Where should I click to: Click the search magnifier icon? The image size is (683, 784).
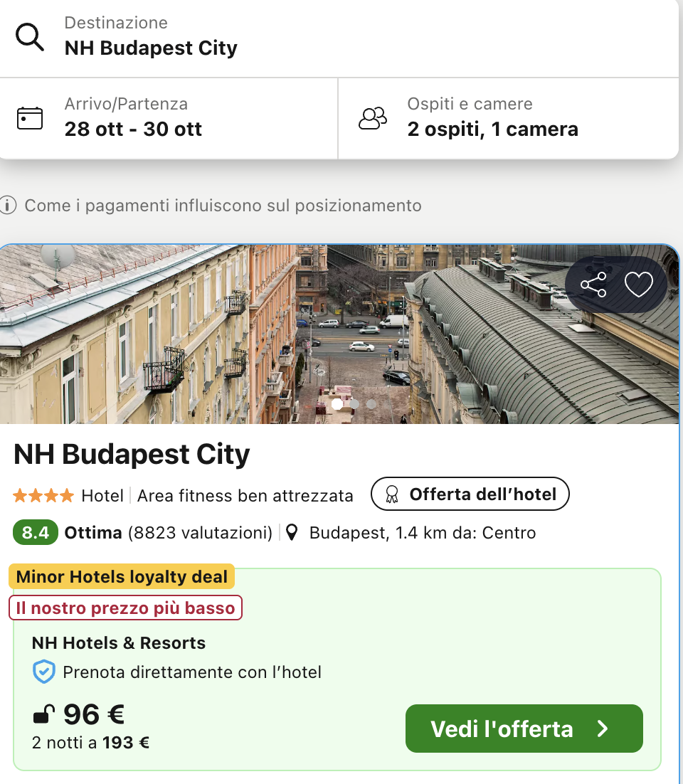tap(30, 37)
